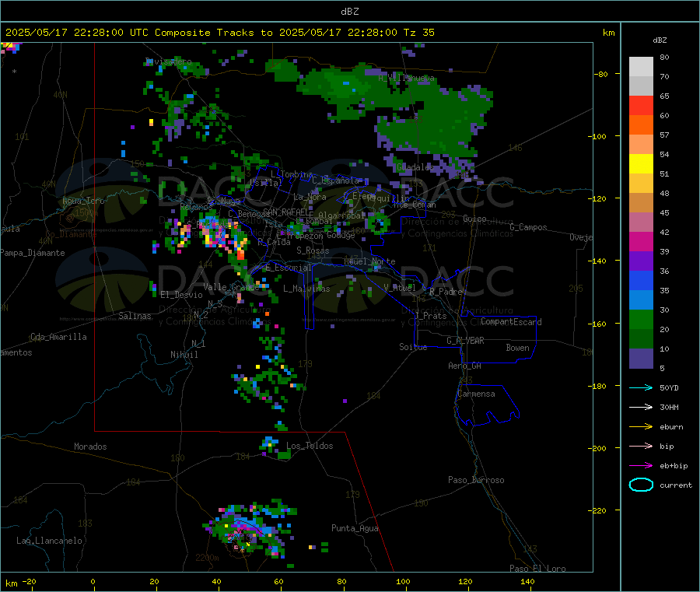Image resolution: width=700 pixels, height=592 pixels.
Task: Click the yellow eburn arrow icon
Action: (641, 427)
